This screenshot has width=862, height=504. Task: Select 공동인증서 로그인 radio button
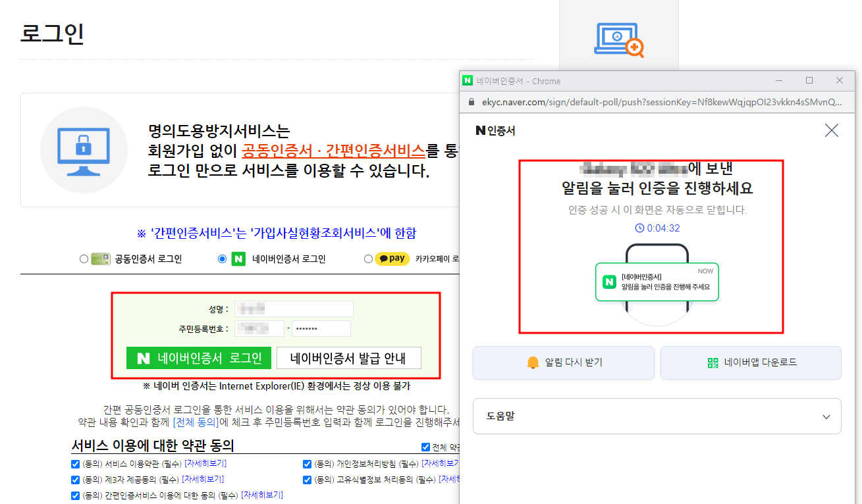coord(84,259)
